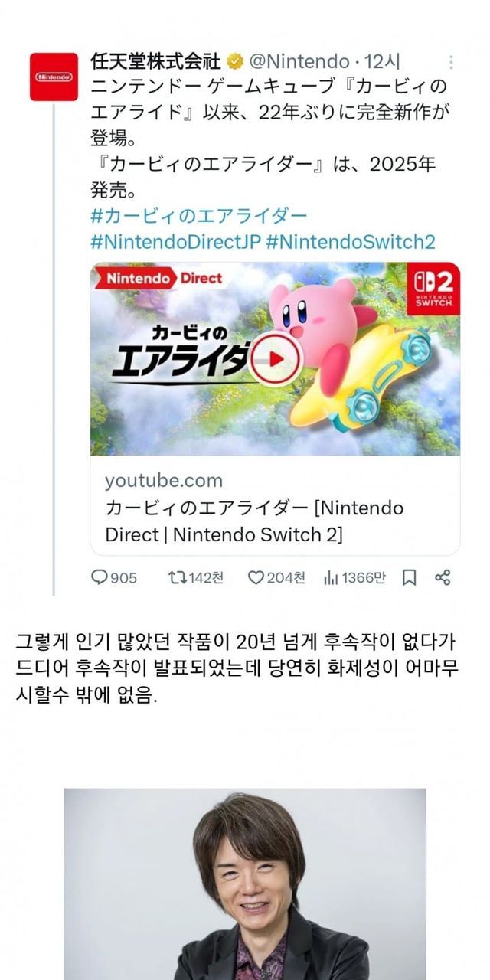Open hashtag #NintendoSwitch2
The width and height of the screenshot is (490, 980).
pos(351,241)
